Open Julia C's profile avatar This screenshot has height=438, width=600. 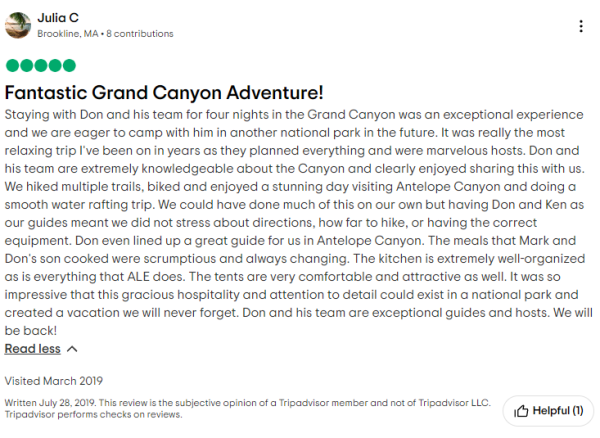click(x=17, y=25)
